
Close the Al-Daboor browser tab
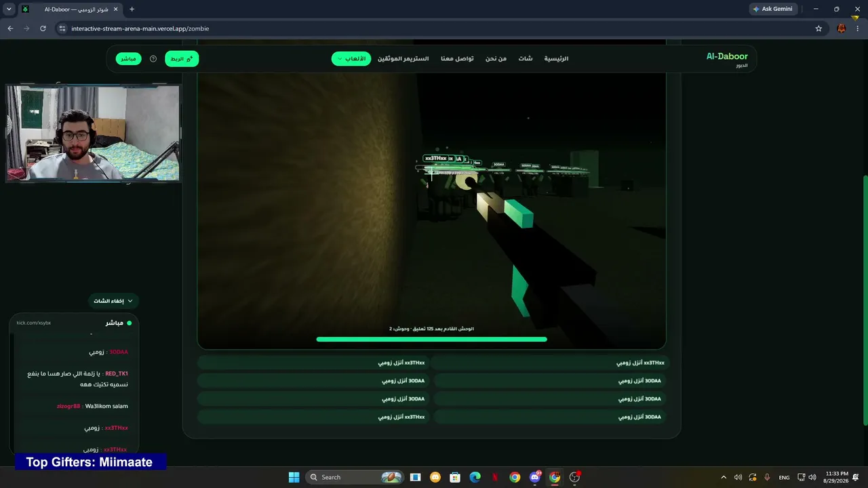(x=114, y=9)
